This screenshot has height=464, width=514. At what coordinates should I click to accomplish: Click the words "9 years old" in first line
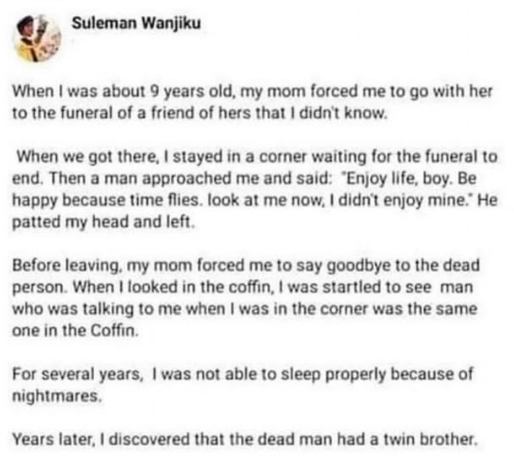point(191,91)
